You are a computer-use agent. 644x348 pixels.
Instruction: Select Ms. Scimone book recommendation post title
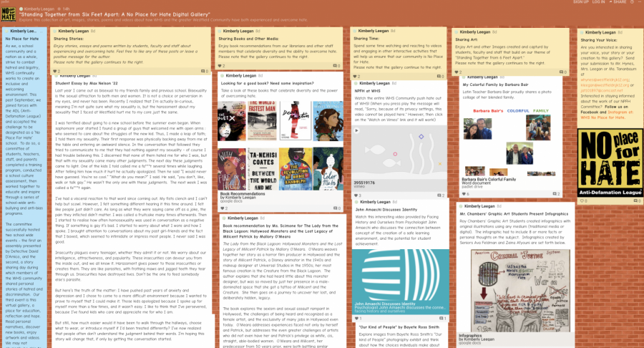tap(280, 231)
